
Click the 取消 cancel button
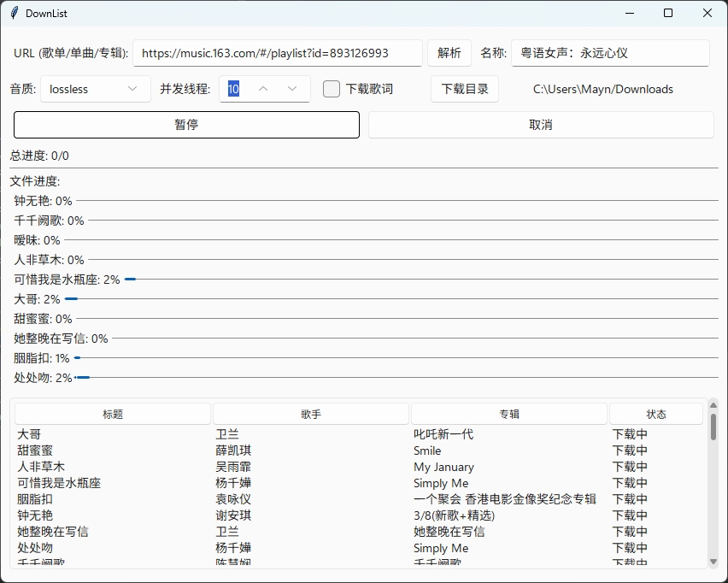coord(540,125)
